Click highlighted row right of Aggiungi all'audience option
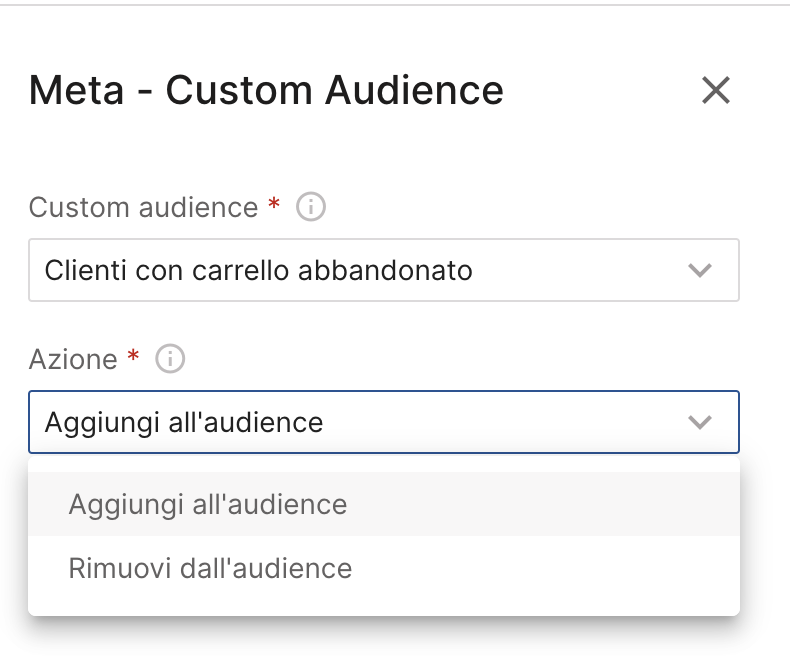Screen dimensions: 790x672 [x=544, y=504]
